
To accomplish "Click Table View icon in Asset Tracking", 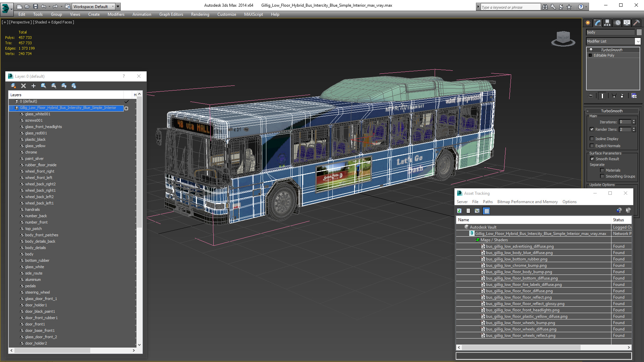I will [487, 211].
